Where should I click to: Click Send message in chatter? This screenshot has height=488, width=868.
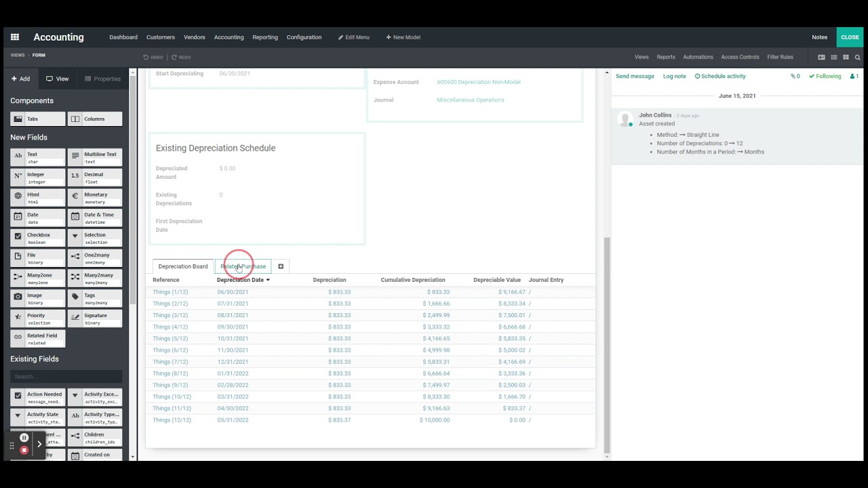[x=635, y=77]
